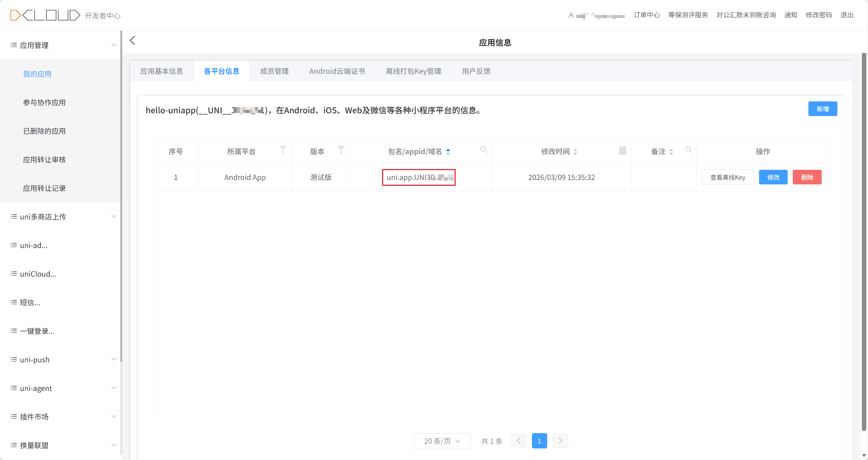
Task: Expand the uni-push sidebar menu
Action: click(114, 359)
